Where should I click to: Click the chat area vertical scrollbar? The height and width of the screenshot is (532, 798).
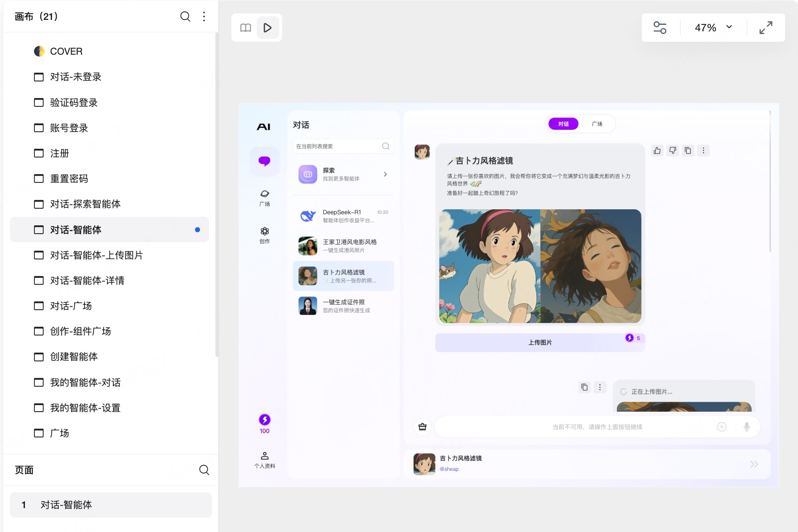(x=770, y=181)
